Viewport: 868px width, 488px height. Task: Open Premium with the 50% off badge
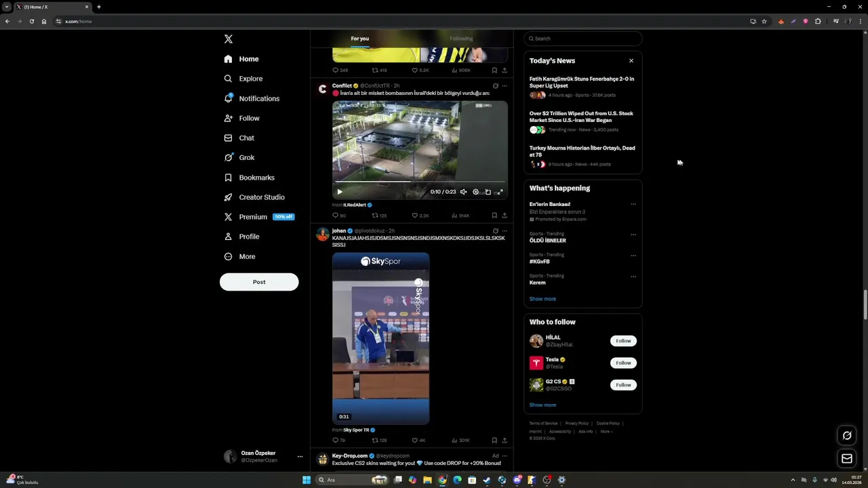(x=258, y=217)
